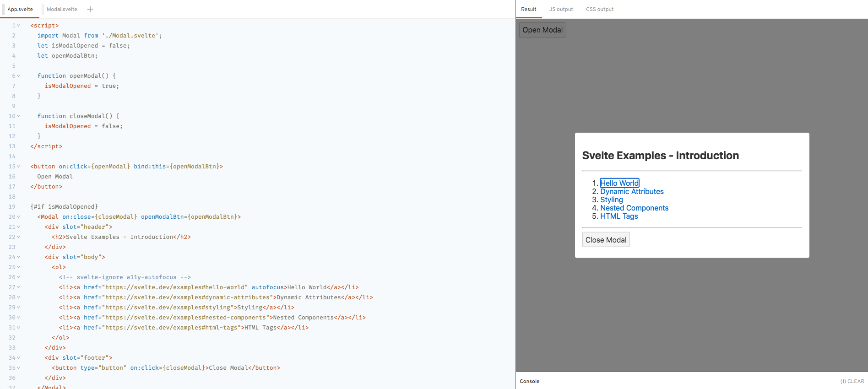Open the Hello World link

pos(619,183)
